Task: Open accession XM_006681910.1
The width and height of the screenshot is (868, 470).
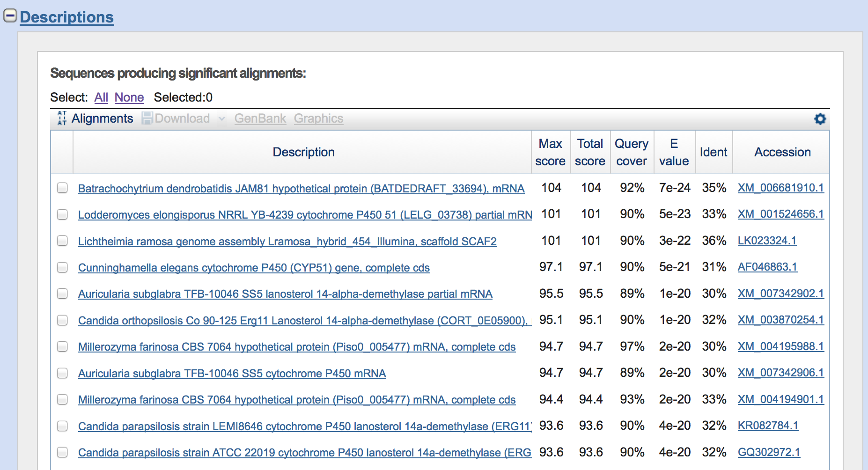Action: tap(781, 188)
